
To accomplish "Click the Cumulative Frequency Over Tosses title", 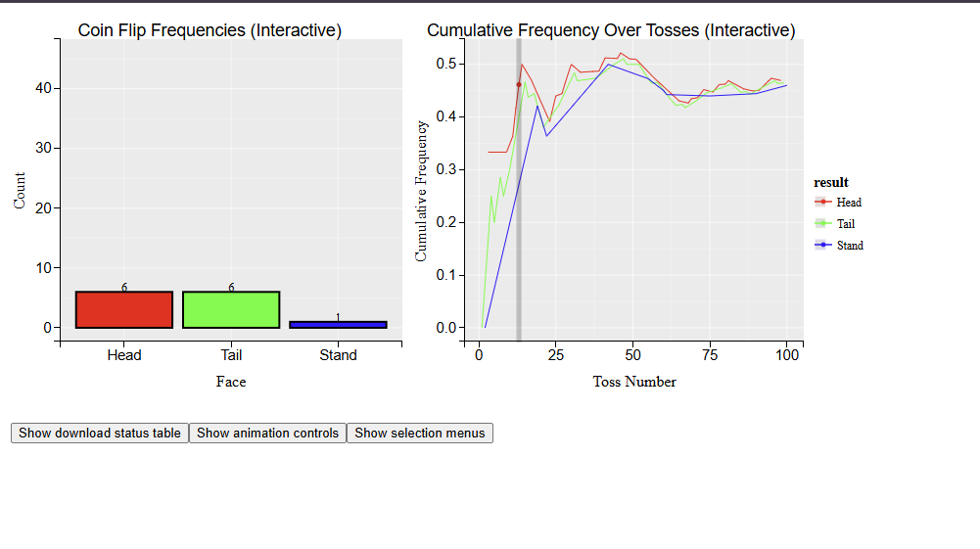I will coord(611,31).
